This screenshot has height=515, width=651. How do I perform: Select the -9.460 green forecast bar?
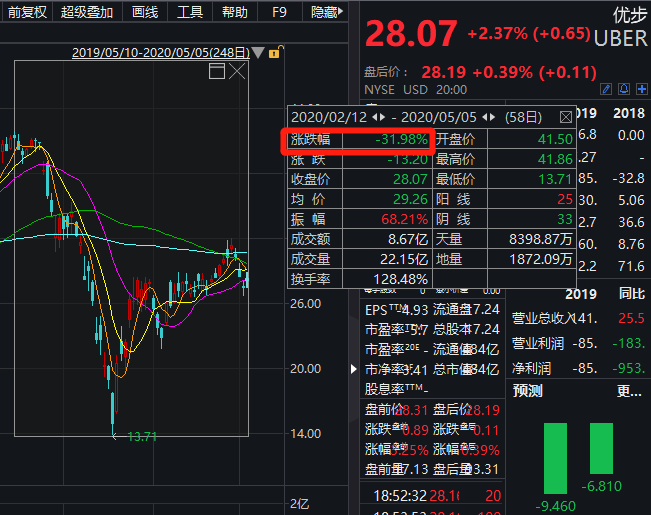coord(555,458)
